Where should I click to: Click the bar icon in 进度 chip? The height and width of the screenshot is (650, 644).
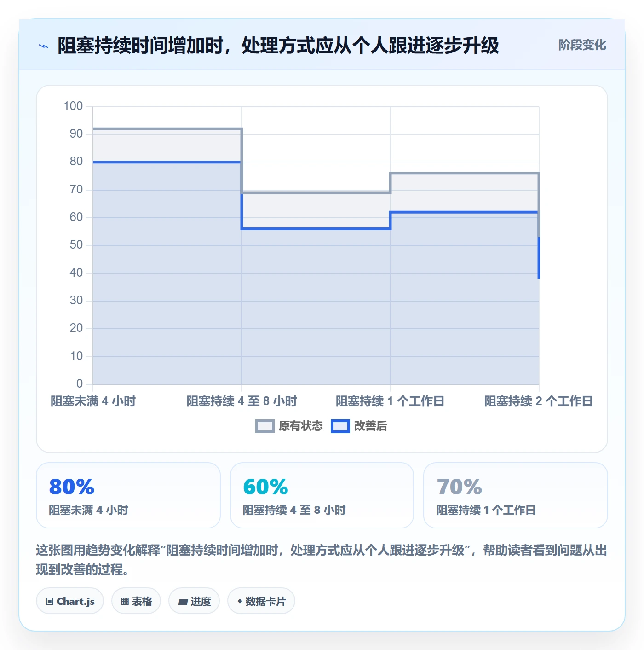pyautogui.click(x=183, y=602)
